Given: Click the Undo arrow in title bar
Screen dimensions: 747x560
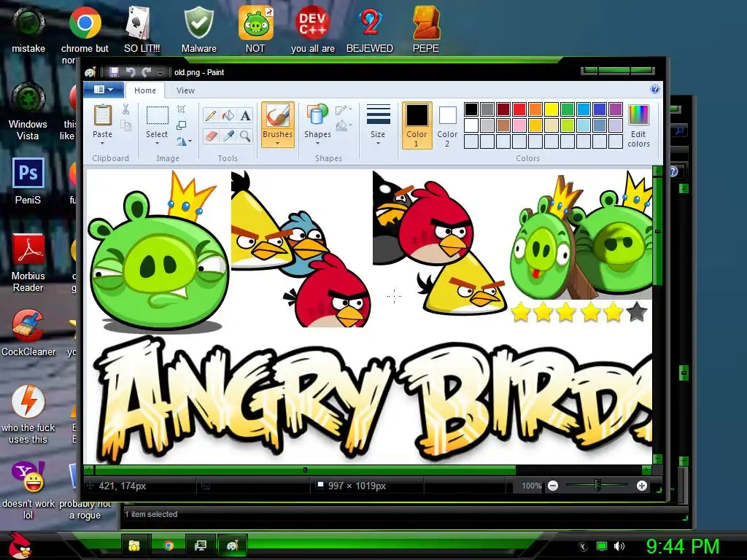Looking at the screenshot, I should pyautogui.click(x=130, y=72).
